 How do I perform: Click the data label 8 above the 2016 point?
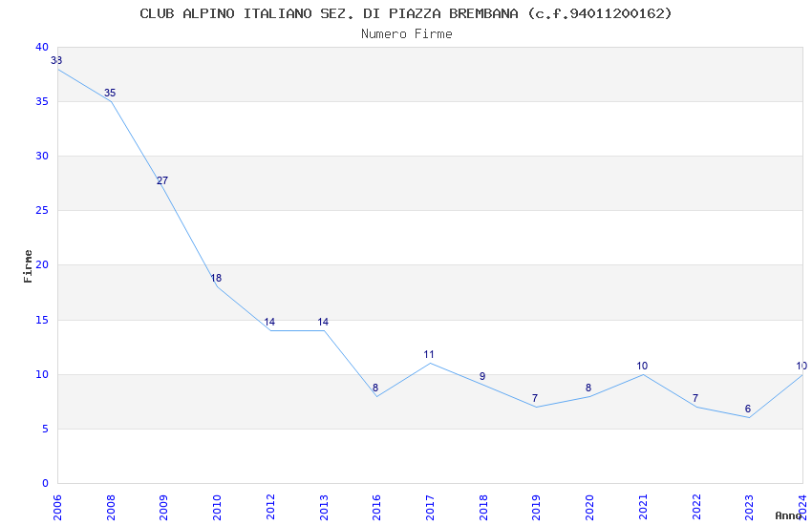(375, 388)
